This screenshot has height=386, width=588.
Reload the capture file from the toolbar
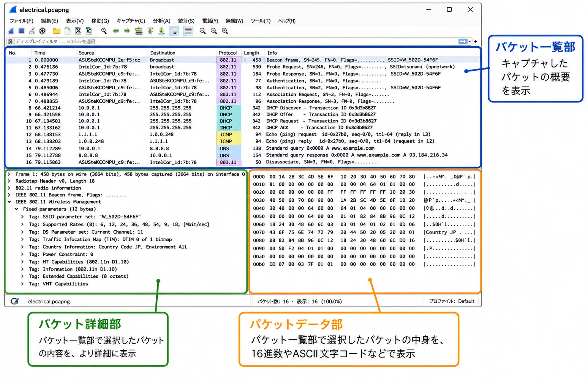(x=89, y=31)
